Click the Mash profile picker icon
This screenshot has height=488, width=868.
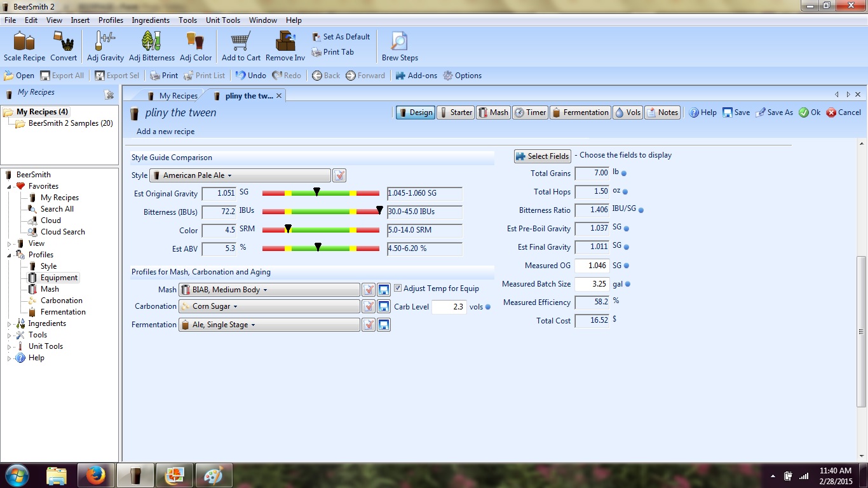coord(369,290)
